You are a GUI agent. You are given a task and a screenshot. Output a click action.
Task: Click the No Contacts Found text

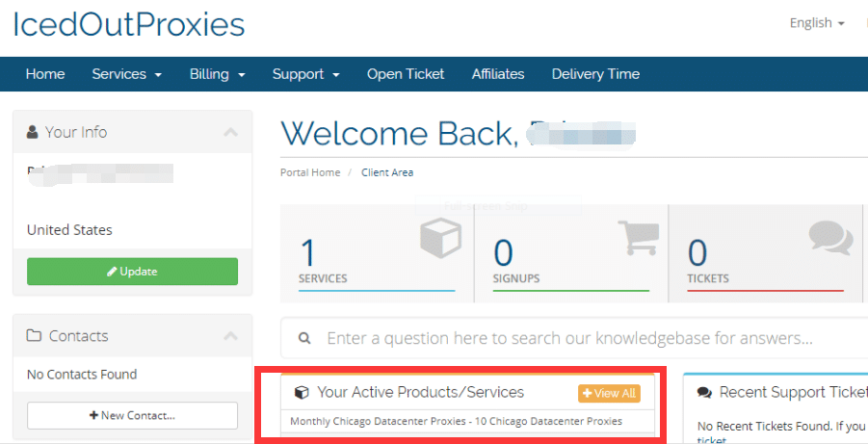82,375
